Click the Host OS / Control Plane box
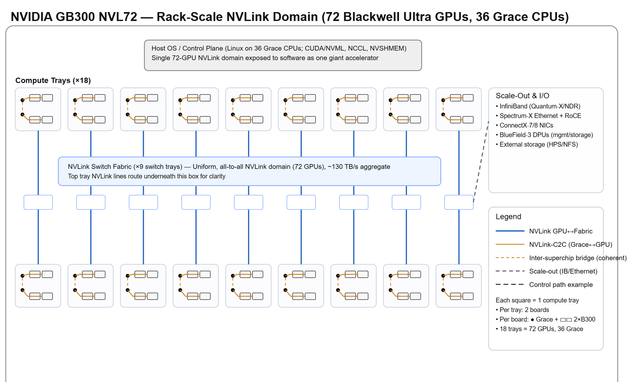The width and height of the screenshot is (640, 382). tap(283, 55)
